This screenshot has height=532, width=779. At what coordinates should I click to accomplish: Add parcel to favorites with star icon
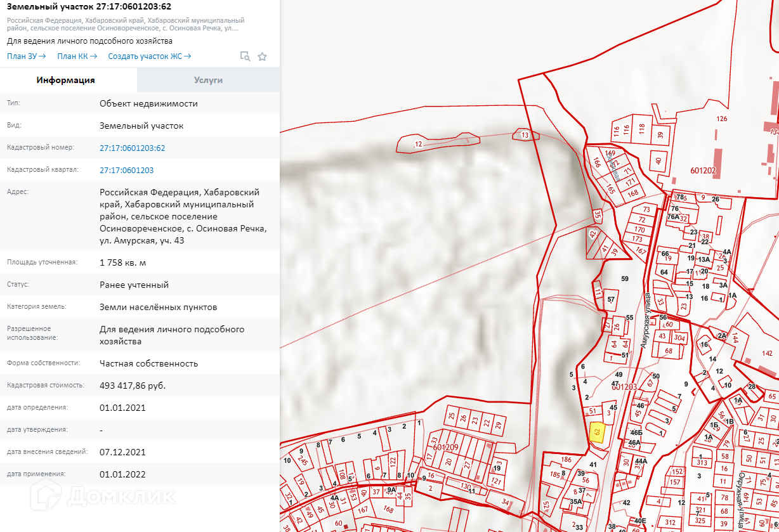pyautogui.click(x=262, y=56)
